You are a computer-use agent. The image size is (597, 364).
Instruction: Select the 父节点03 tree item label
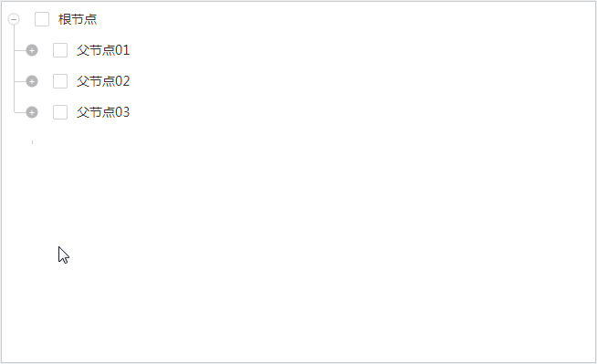tap(103, 112)
